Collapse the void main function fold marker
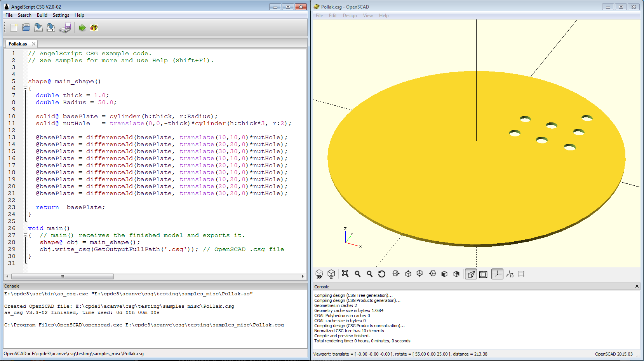 [x=26, y=235]
